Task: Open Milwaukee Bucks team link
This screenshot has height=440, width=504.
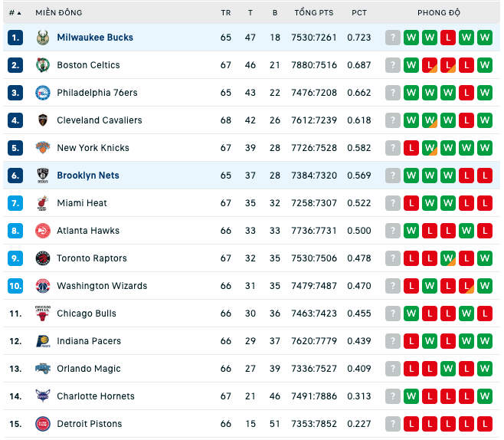Action: (x=95, y=38)
